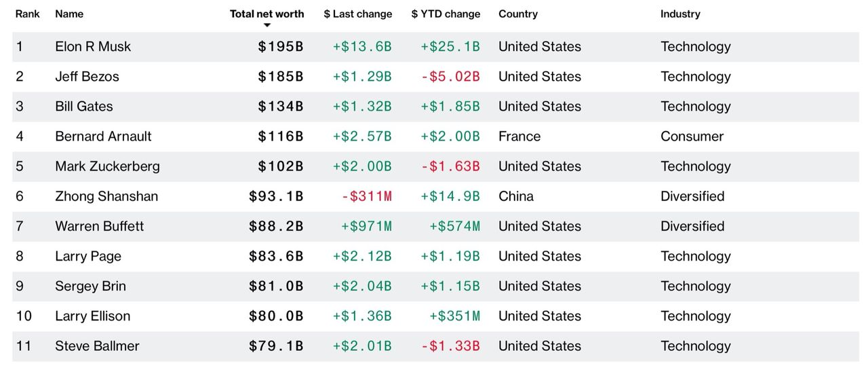Select the Jeff Bezos name link
This screenshot has width=868, height=368.
pyautogui.click(x=87, y=77)
